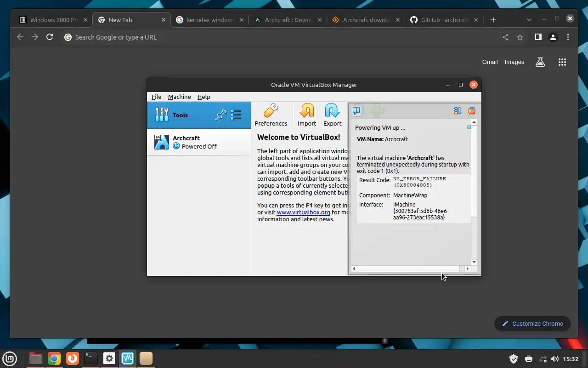Share this page from Chrome toolbar

pyautogui.click(x=505, y=37)
